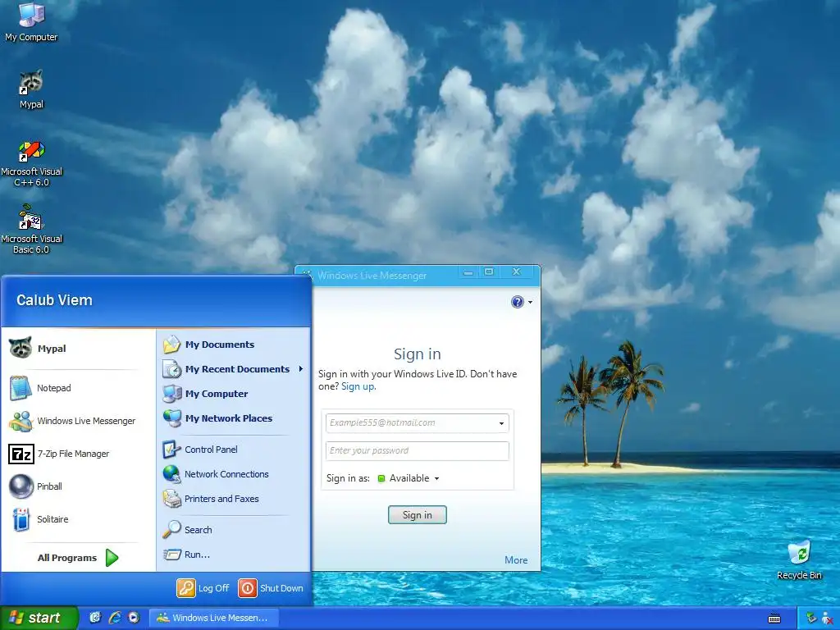Expand My Recent Documents submenu arrow
840x630 pixels.
pyautogui.click(x=301, y=369)
